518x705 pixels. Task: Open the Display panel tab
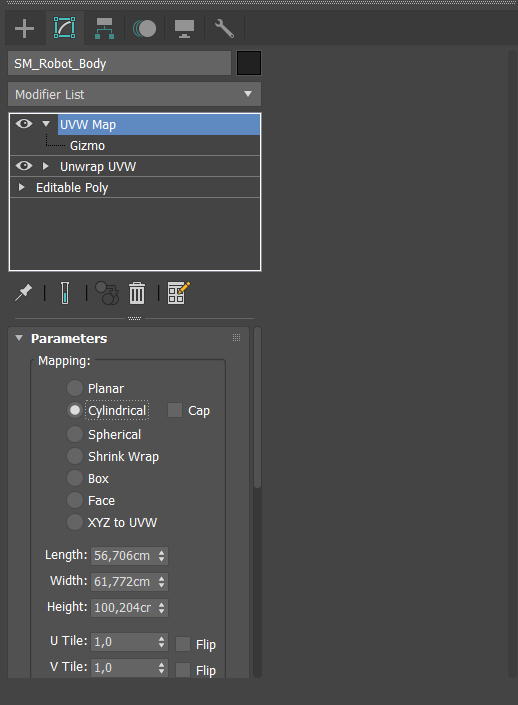[184, 29]
